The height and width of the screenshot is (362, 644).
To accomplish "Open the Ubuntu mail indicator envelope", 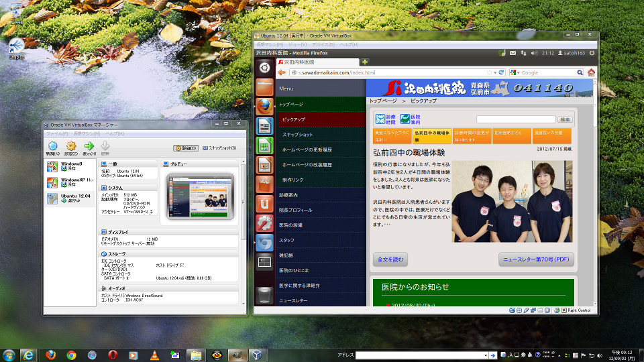I will click(513, 53).
